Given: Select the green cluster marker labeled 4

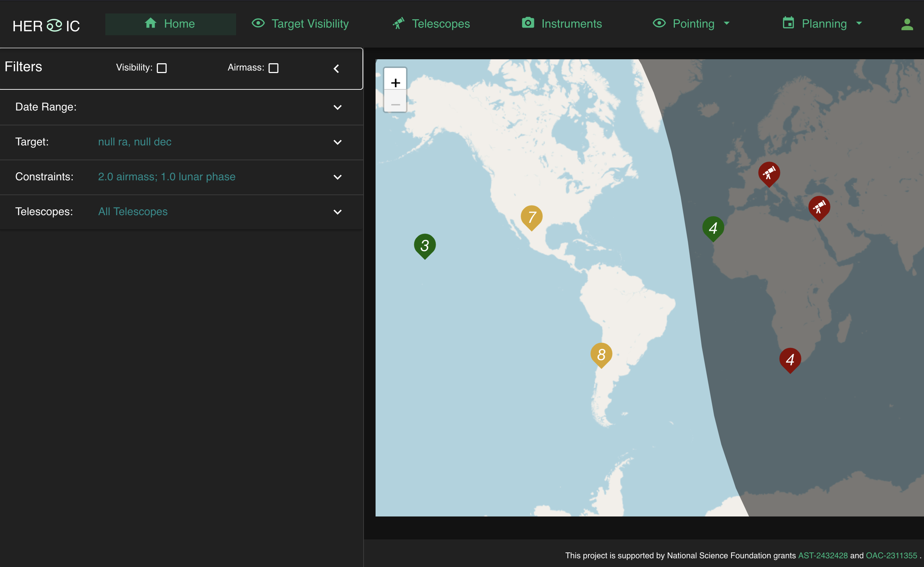Looking at the screenshot, I should pos(713,228).
